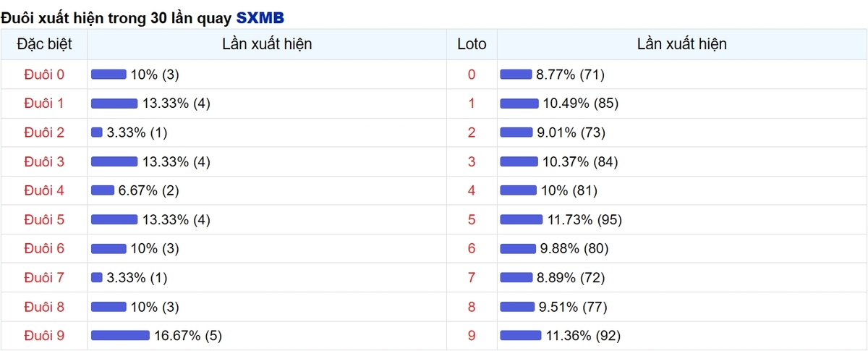Screen dimensions: 868x351
Task: Click the Loto number 3 label
Action: [472, 161]
